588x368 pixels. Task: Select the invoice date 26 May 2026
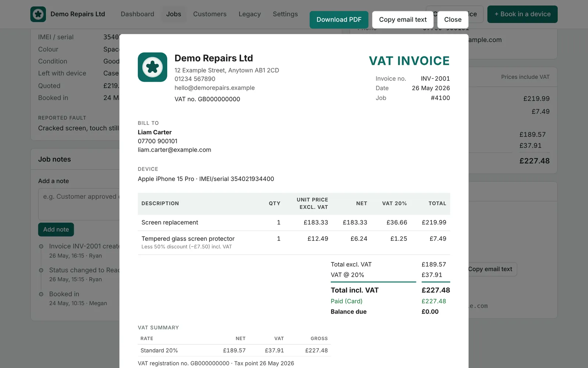coord(431,88)
